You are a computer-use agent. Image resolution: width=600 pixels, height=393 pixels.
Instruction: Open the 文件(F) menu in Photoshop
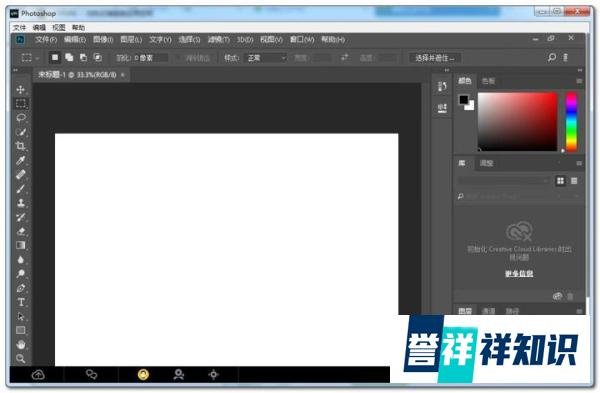pyautogui.click(x=46, y=39)
